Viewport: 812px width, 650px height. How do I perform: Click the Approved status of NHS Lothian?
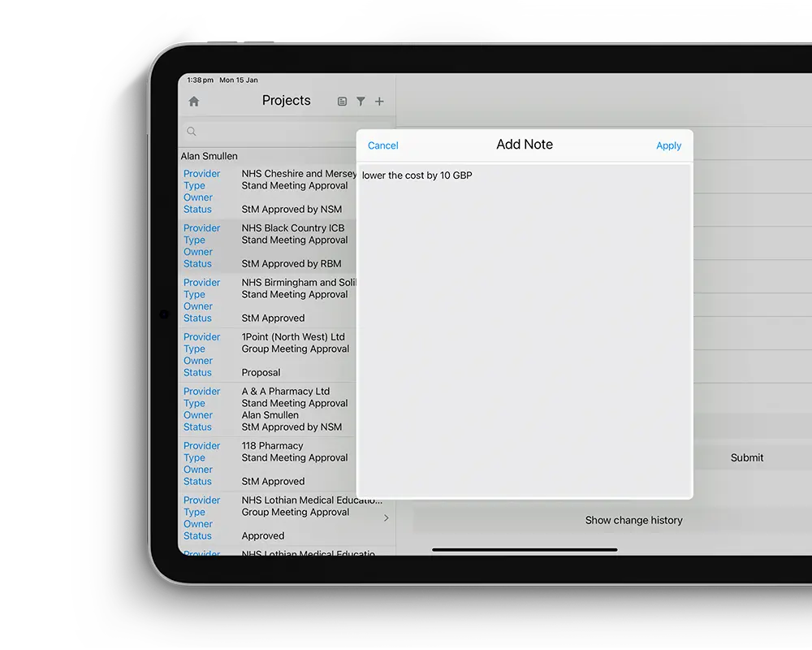pos(263,536)
